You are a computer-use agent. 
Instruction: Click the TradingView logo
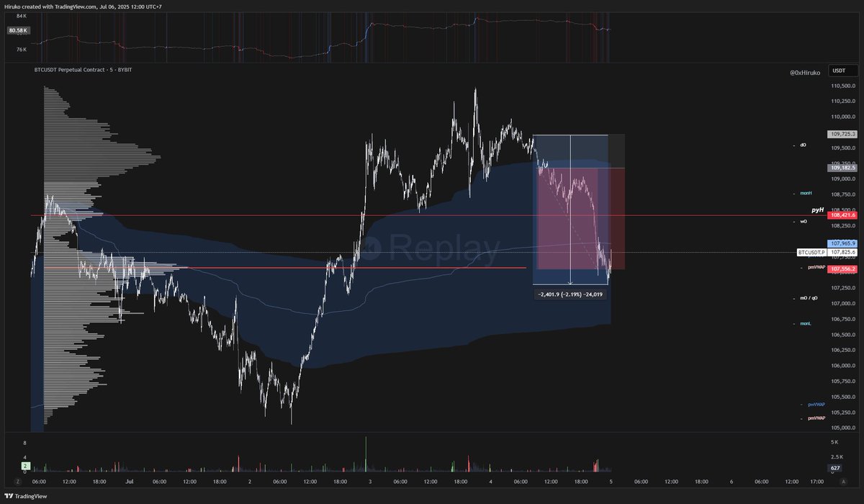tap(26, 495)
